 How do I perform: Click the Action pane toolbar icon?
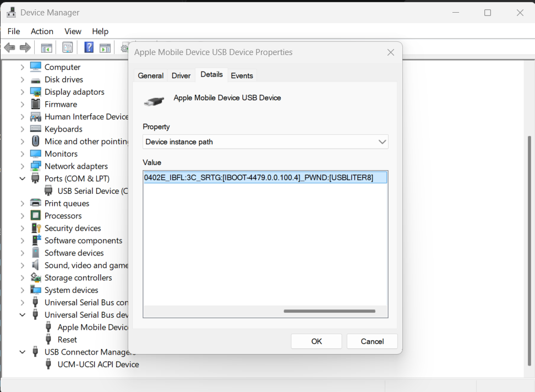(105, 48)
